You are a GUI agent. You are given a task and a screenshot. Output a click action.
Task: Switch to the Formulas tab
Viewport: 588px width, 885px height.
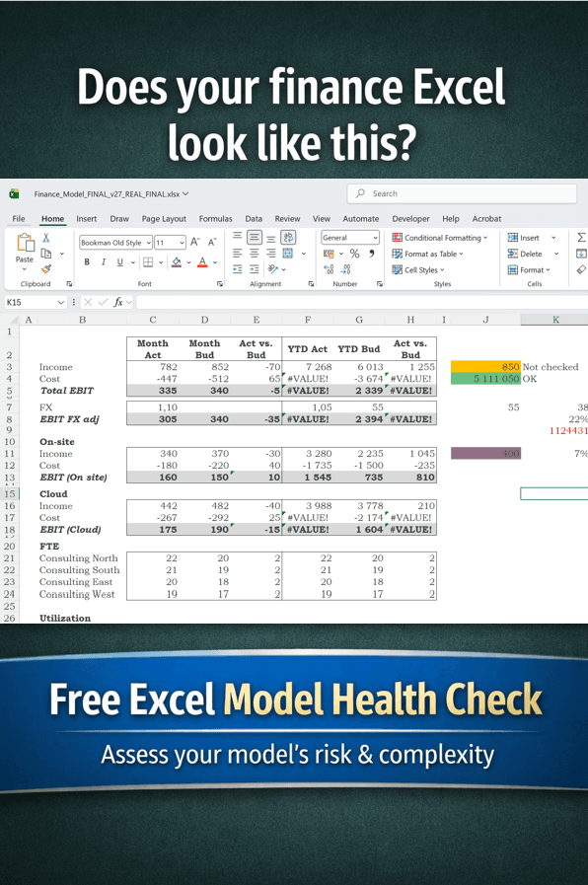coord(215,218)
